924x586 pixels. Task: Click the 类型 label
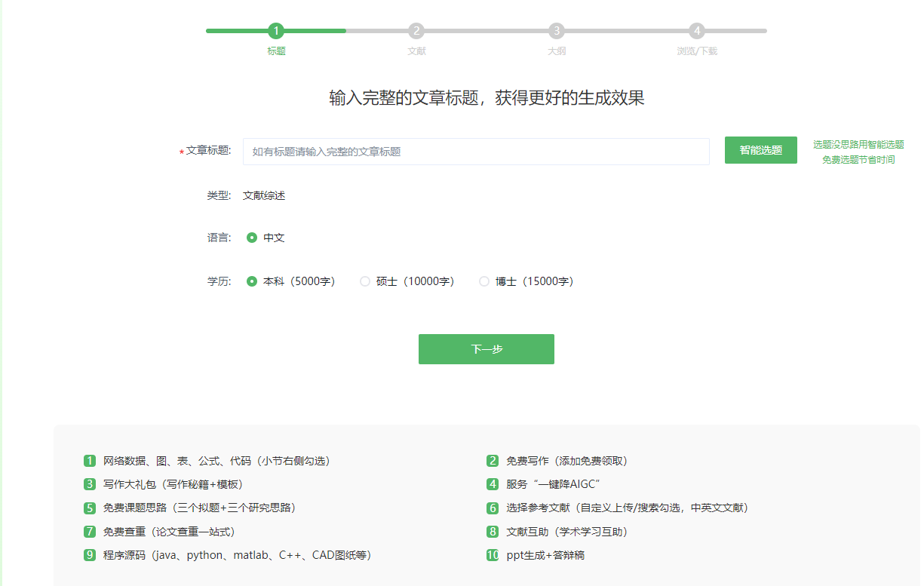coord(219,195)
